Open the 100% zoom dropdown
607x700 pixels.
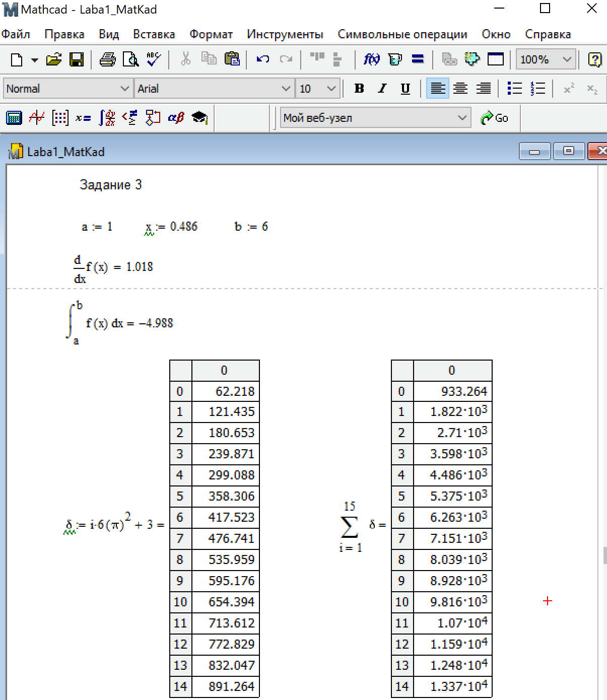567,59
